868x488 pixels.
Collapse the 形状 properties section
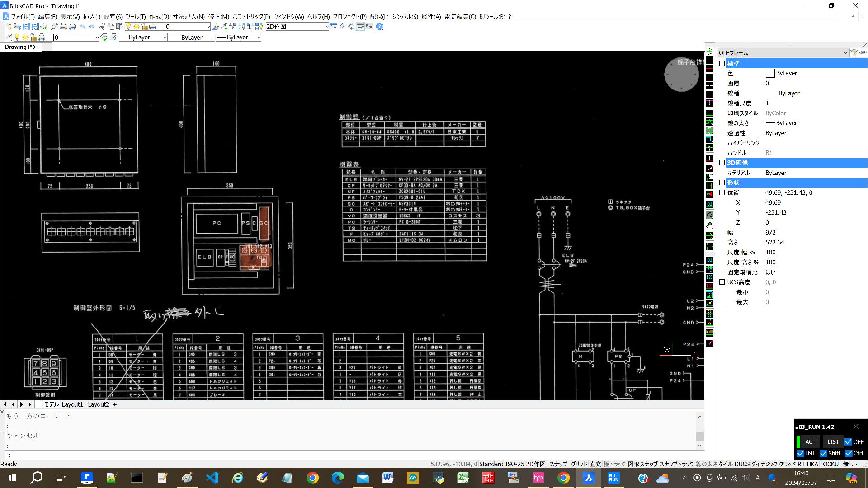[722, 183]
